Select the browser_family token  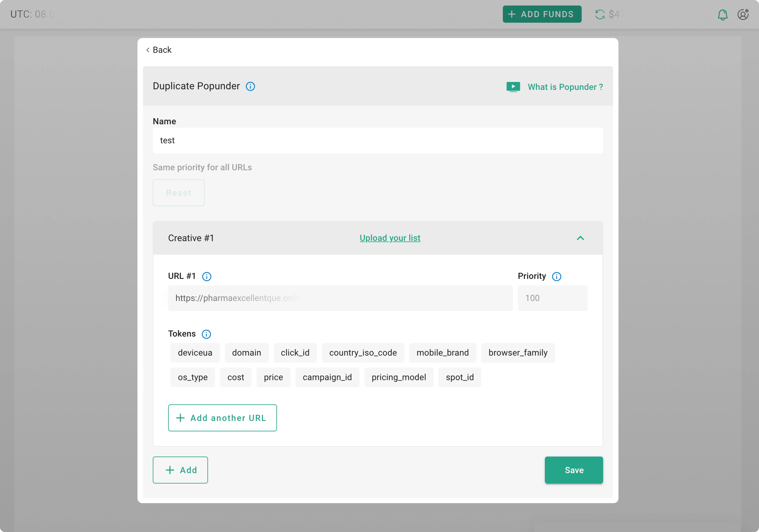coord(518,353)
